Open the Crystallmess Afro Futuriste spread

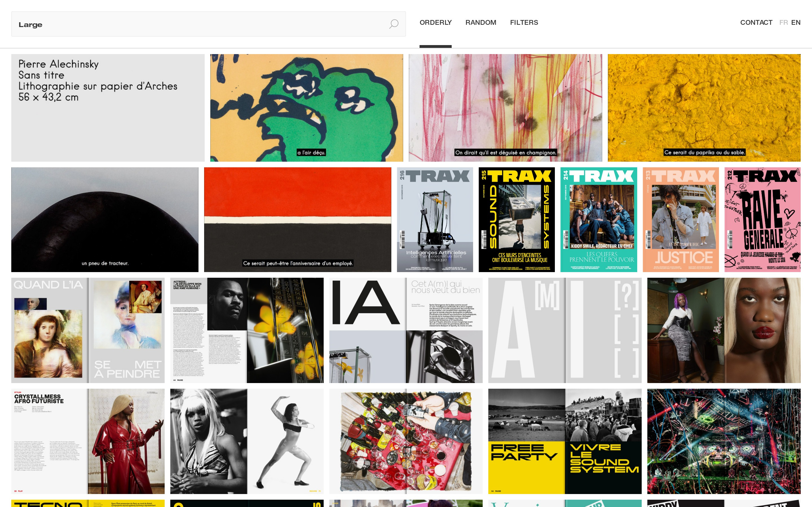(x=88, y=441)
